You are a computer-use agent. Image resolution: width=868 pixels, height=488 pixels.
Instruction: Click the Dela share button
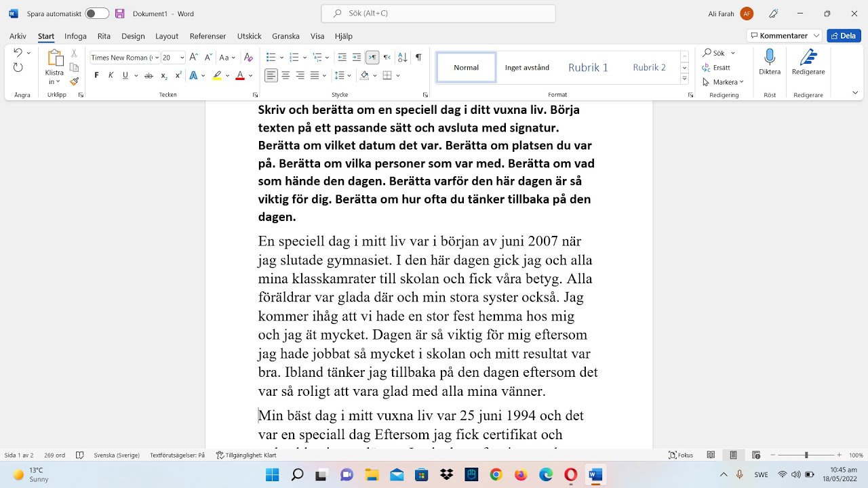tap(844, 36)
